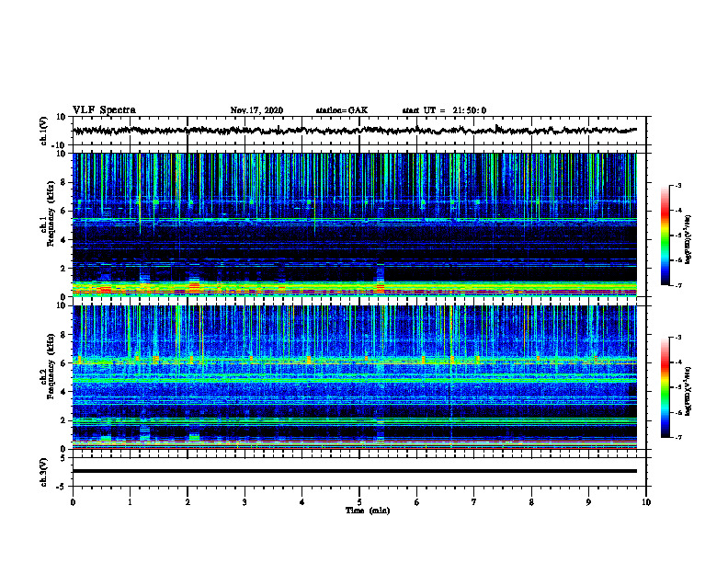Viewport: 728px width, 563px height.
Task: Click the log(PSD) label of ch.2 colorbar
Action: pyautogui.click(x=688, y=391)
